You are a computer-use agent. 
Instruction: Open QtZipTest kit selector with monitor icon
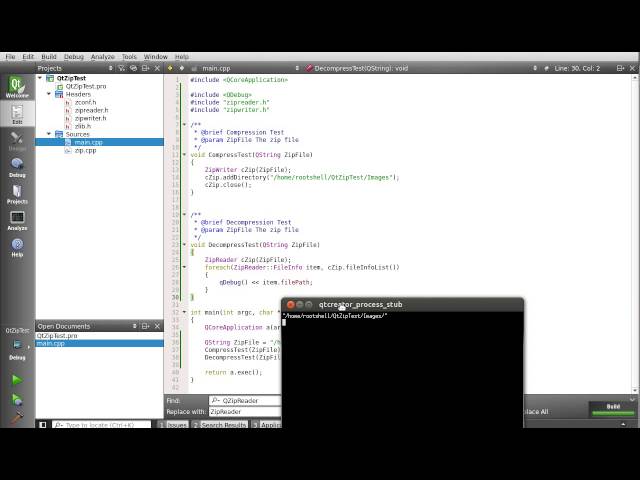(x=17, y=346)
